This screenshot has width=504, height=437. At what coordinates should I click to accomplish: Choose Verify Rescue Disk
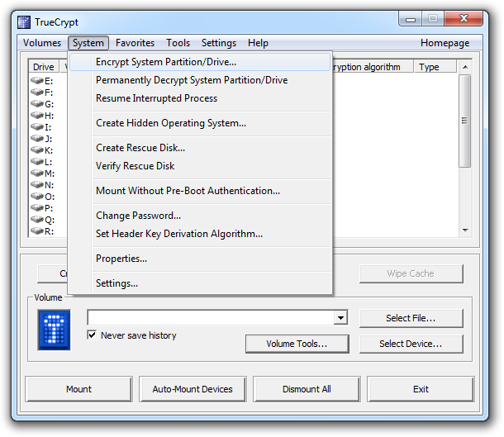pos(200,166)
